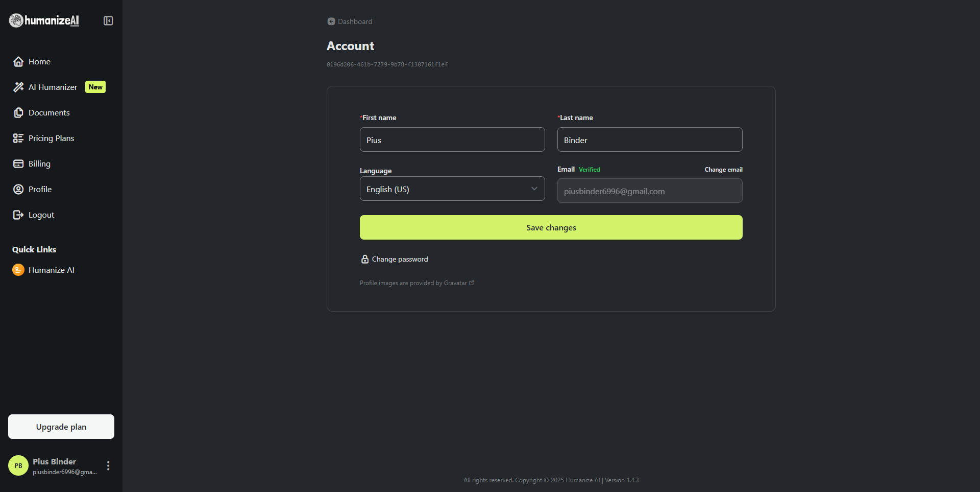Click the First name input field
The width and height of the screenshot is (980, 492).
452,140
